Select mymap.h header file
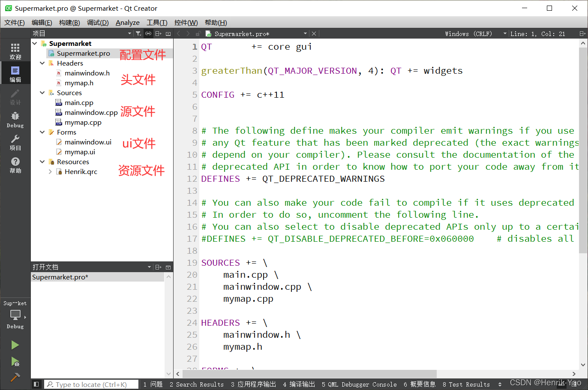588x390 pixels. [x=79, y=83]
